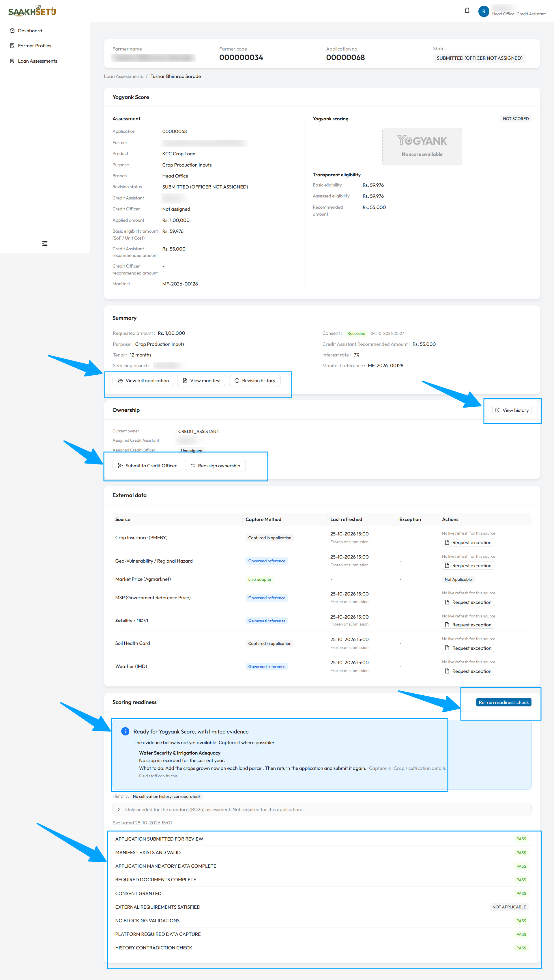This screenshot has height=980, width=554.
Task: Click the NOT SCORED badge
Action: [516, 119]
